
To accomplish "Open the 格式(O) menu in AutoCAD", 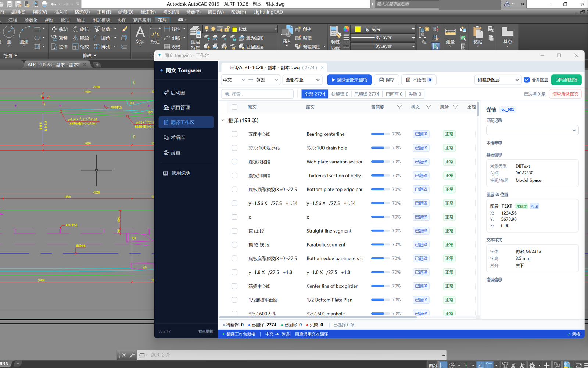I will [x=82, y=12].
